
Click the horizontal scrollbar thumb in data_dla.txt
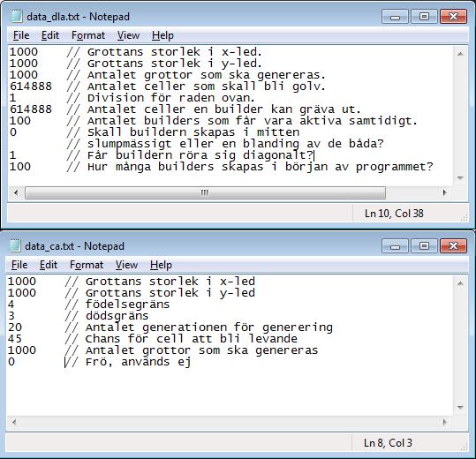click(205, 192)
